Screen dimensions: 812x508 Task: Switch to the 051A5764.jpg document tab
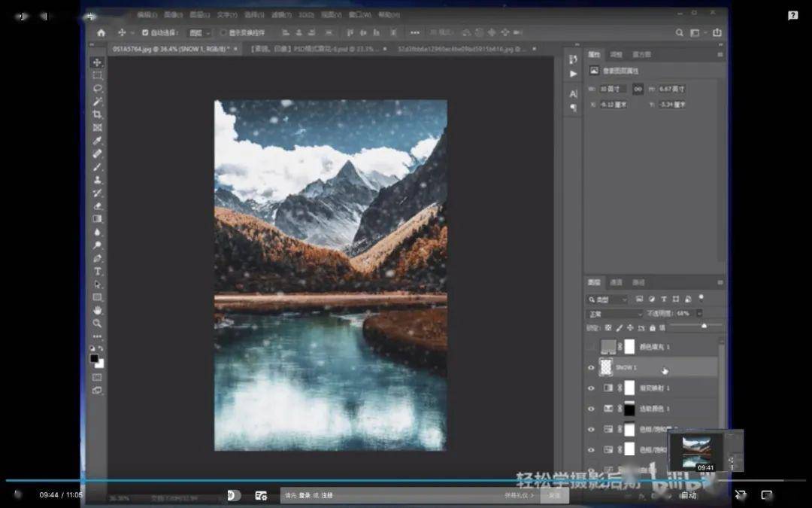(171, 49)
